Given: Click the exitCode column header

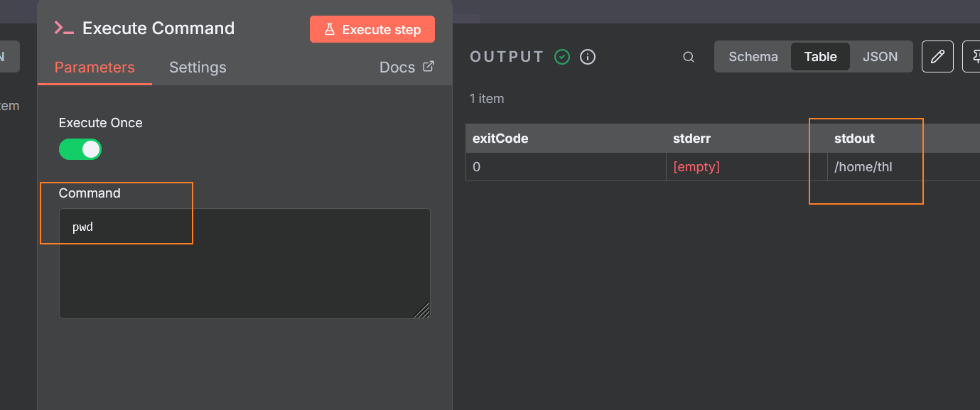Looking at the screenshot, I should pyautogui.click(x=500, y=139).
